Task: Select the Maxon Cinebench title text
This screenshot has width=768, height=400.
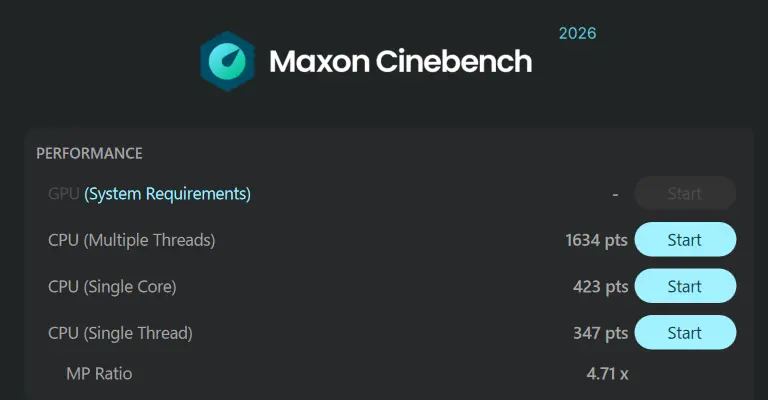Action: click(400, 62)
